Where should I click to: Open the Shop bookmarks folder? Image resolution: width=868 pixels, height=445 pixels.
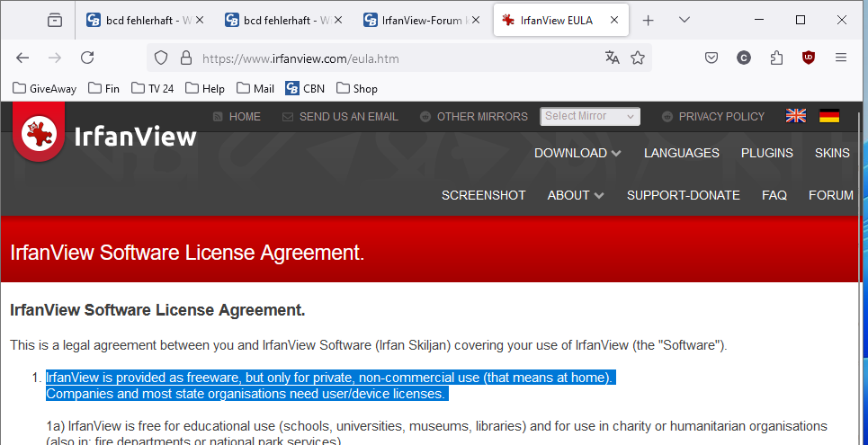click(x=356, y=89)
